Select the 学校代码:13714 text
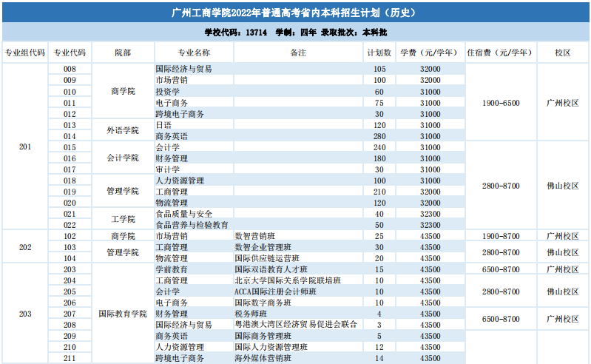The width and height of the screenshot is (591, 364). 235,33
